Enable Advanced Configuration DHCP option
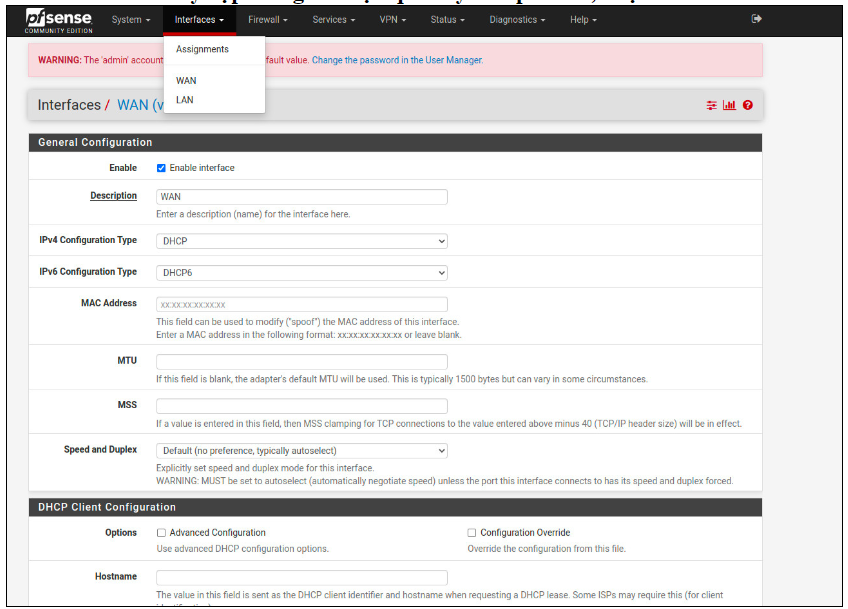Screen dimensions: 848x609 coord(162,533)
